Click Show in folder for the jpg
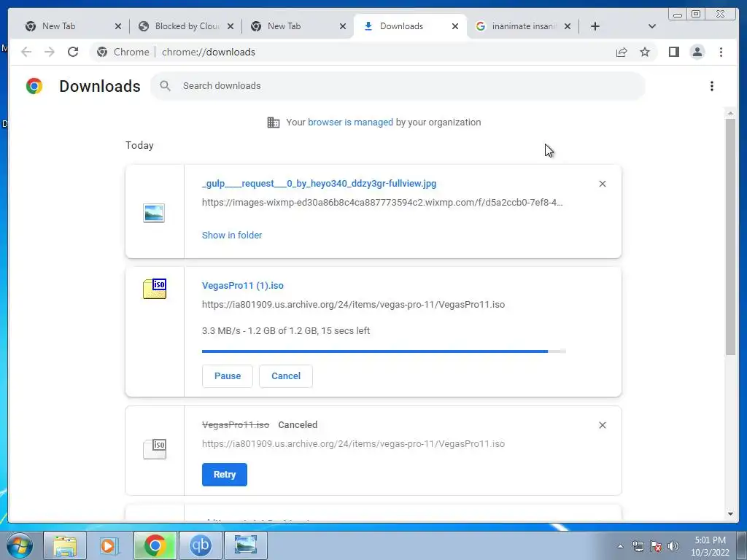747x560 pixels. click(x=231, y=236)
